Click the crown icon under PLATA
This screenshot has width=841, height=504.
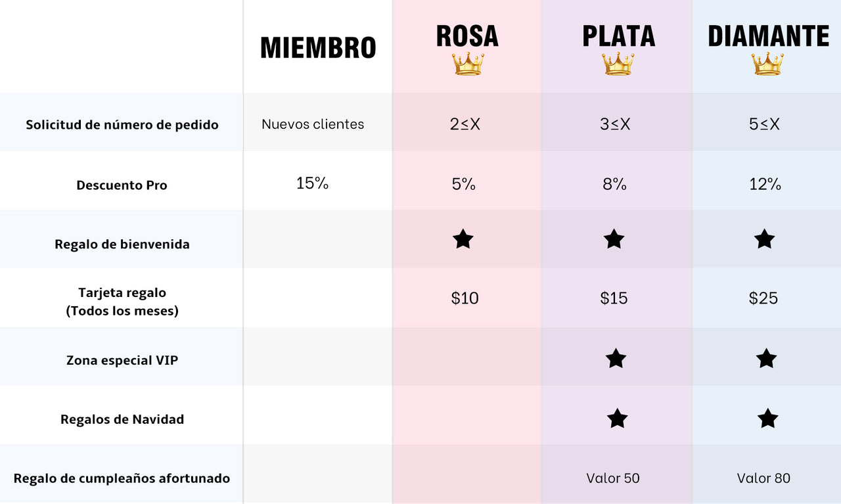point(618,64)
